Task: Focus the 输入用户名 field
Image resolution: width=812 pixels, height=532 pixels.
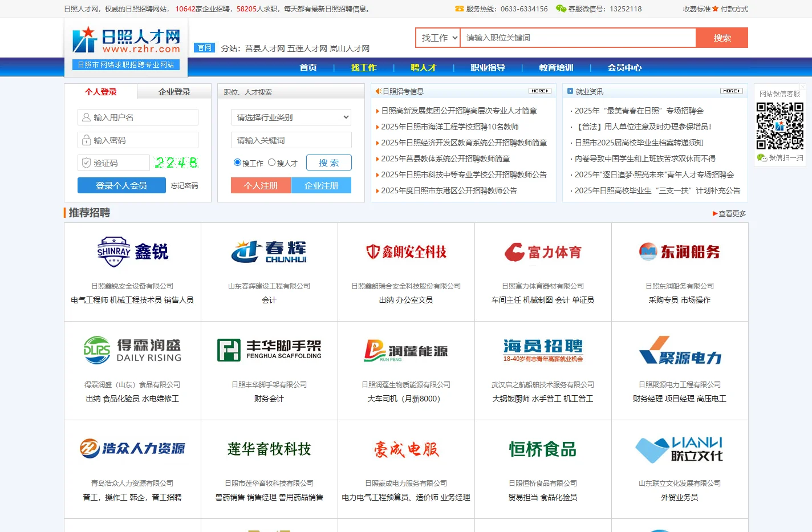Action: (x=138, y=117)
